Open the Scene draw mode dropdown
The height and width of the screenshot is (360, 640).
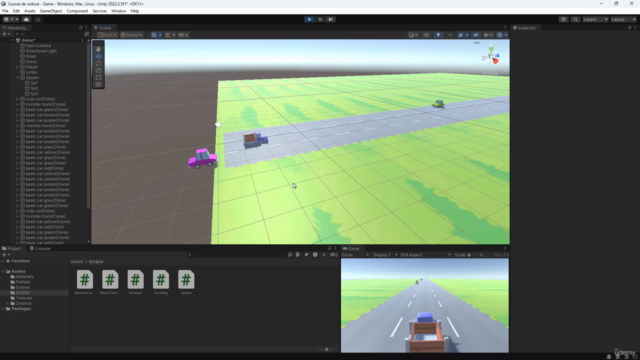click(x=413, y=35)
